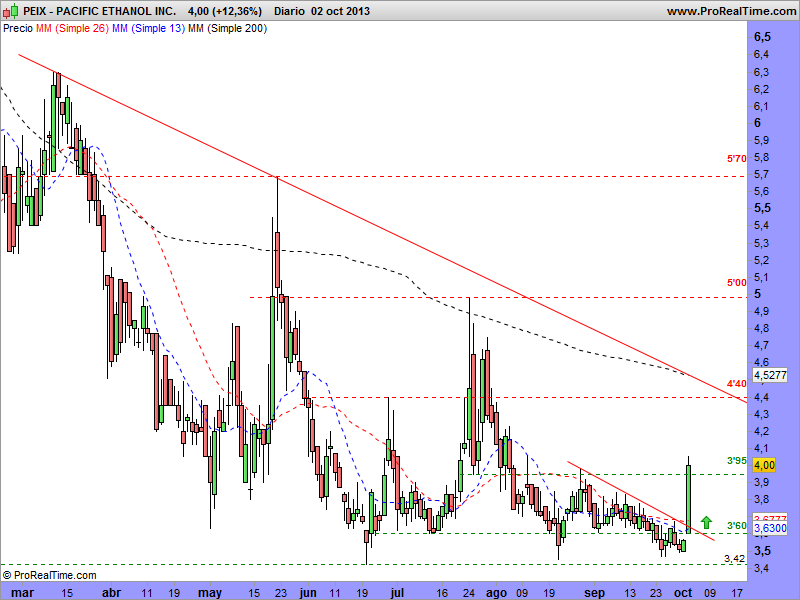The image size is (800, 600).
Task: Click the 4,8 value on price axis
Action: click(x=761, y=329)
